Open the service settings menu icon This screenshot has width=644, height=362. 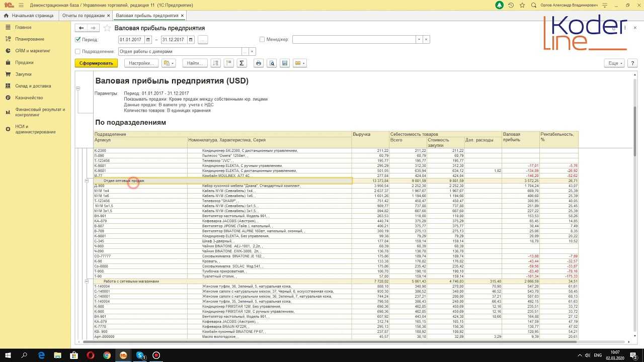coord(605,5)
